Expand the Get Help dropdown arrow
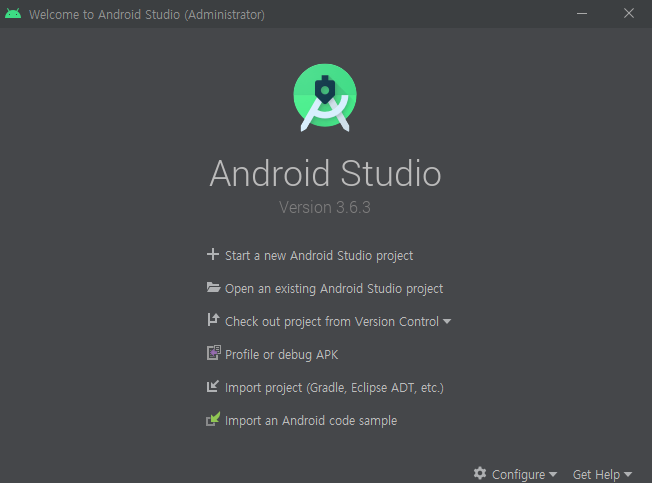 pos(628,474)
